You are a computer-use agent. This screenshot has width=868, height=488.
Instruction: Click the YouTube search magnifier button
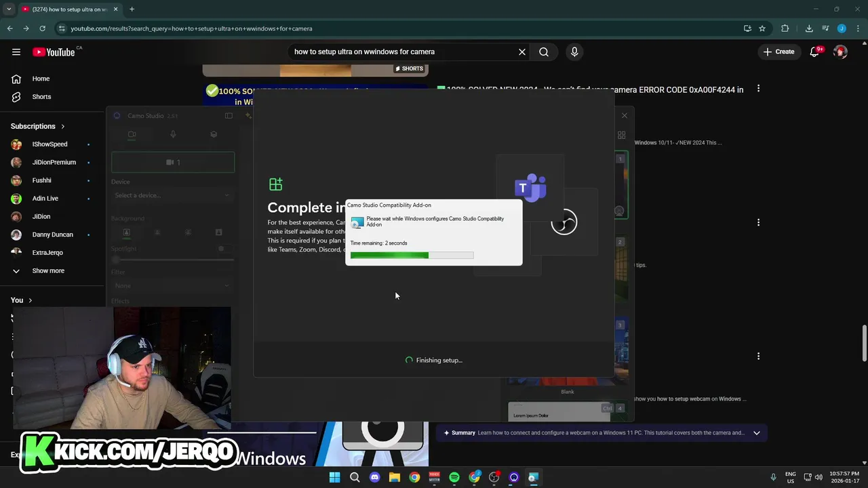click(544, 52)
